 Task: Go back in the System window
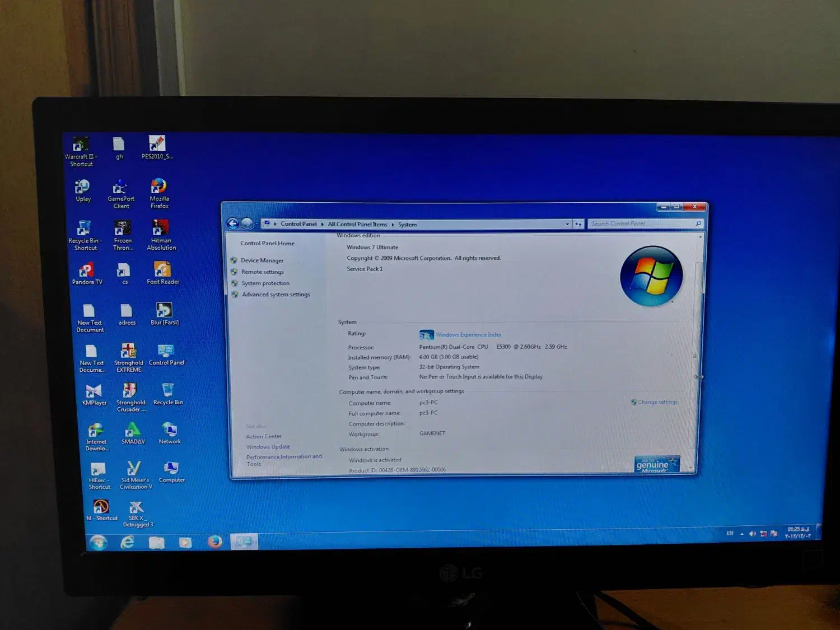pos(233,224)
